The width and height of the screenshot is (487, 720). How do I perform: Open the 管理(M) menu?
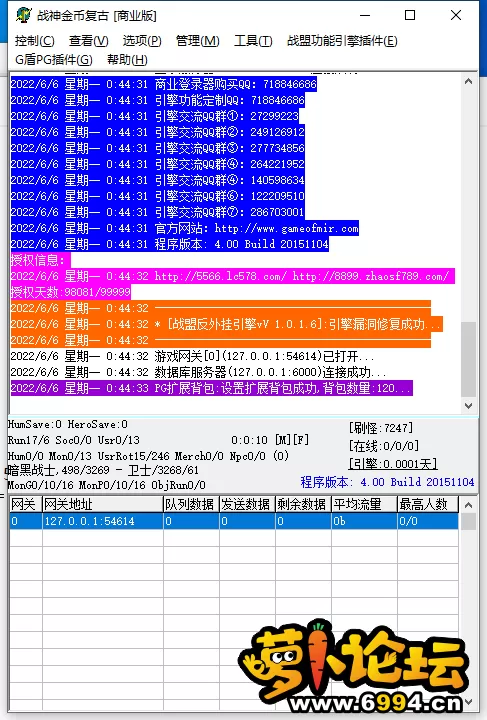point(197,41)
